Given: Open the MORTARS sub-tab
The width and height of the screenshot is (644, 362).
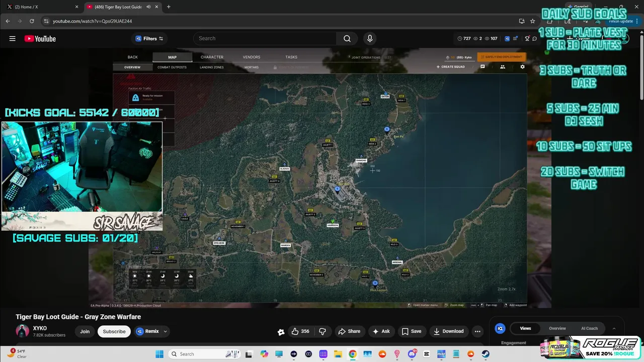Looking at the screenshot, I should point(252,67).
